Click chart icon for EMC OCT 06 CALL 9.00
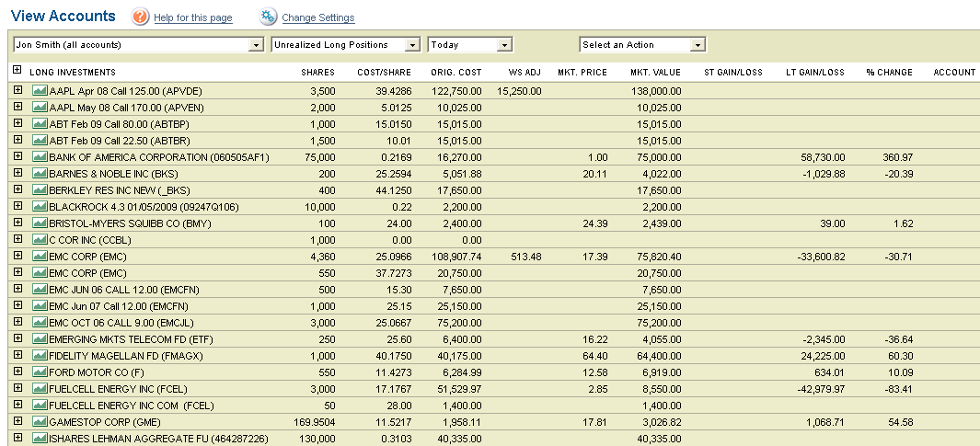 pos(40,323)
